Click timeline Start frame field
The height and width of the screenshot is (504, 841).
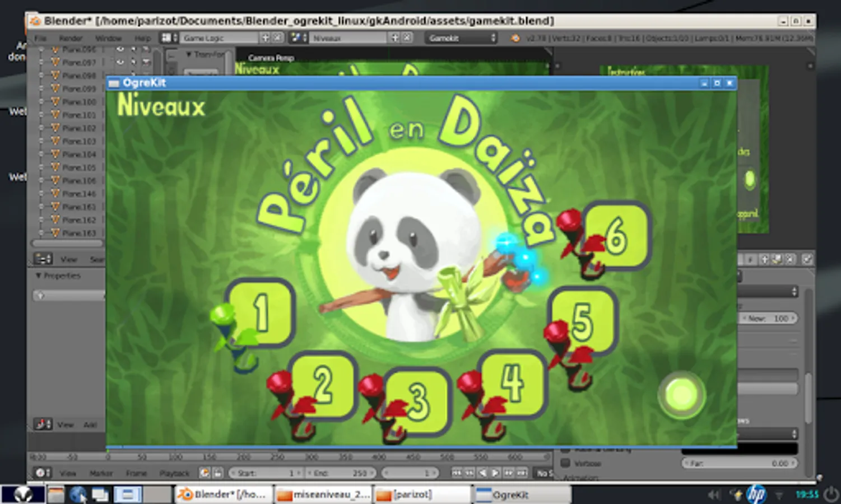click(x=266, y=473)
